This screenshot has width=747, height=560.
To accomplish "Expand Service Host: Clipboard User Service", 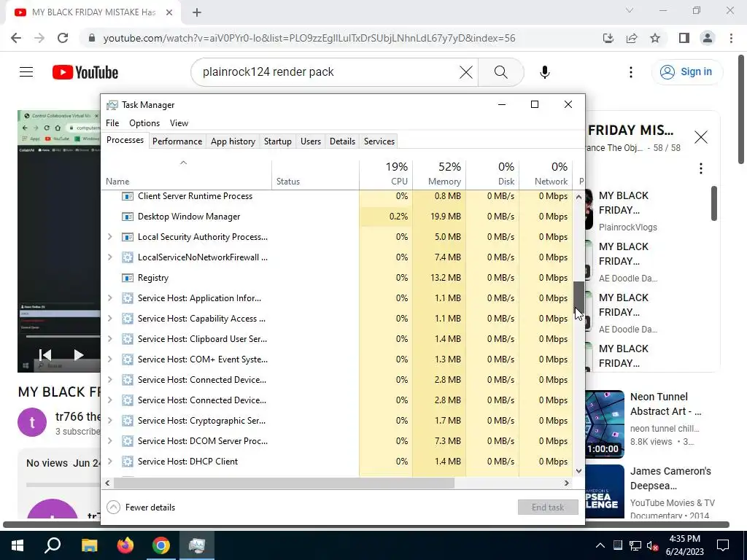I will point(109,339).
